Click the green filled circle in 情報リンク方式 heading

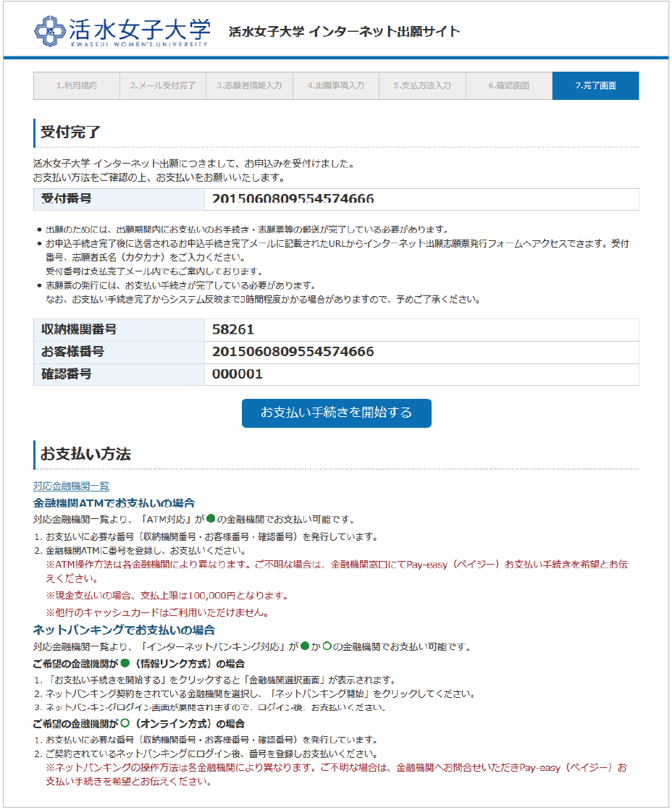(125, 663)
